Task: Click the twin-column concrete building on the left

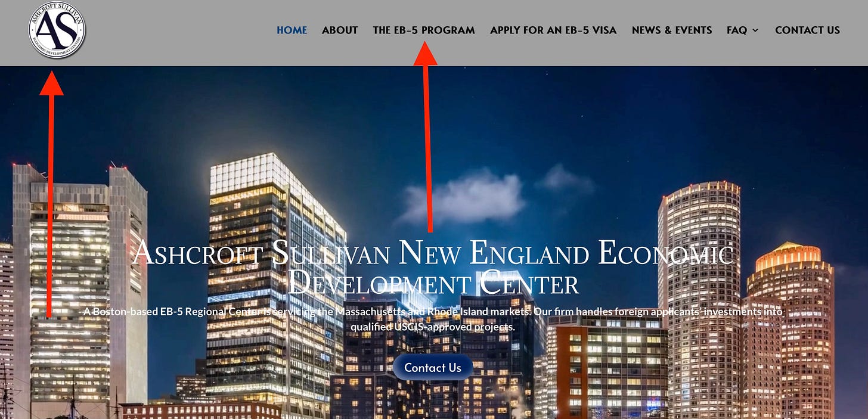Action: pyautogui.click(x=80, y=286)
